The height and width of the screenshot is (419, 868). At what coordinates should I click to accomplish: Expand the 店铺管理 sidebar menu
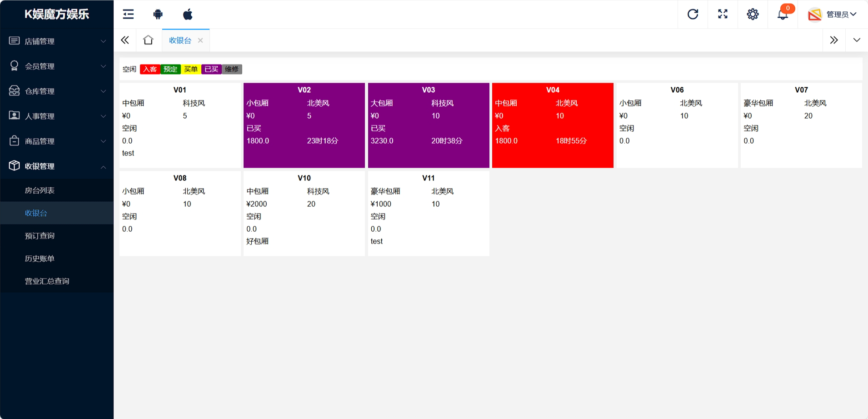point(57,41)
